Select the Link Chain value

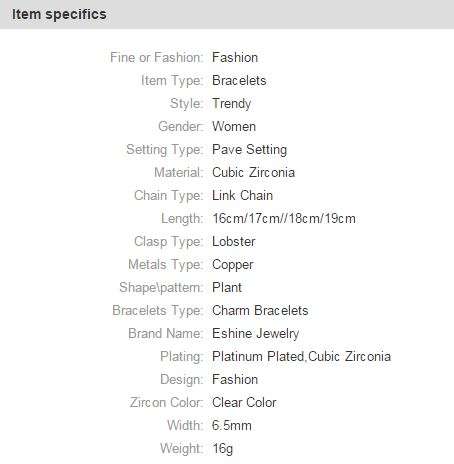click(243, 195)
